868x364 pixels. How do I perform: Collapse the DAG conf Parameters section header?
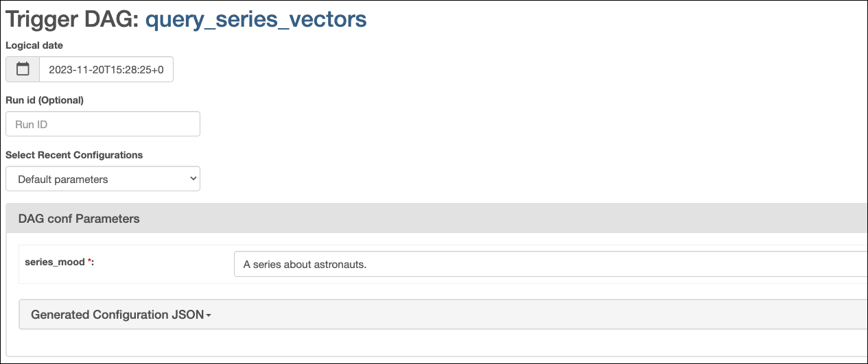click(x=79, y=219)
